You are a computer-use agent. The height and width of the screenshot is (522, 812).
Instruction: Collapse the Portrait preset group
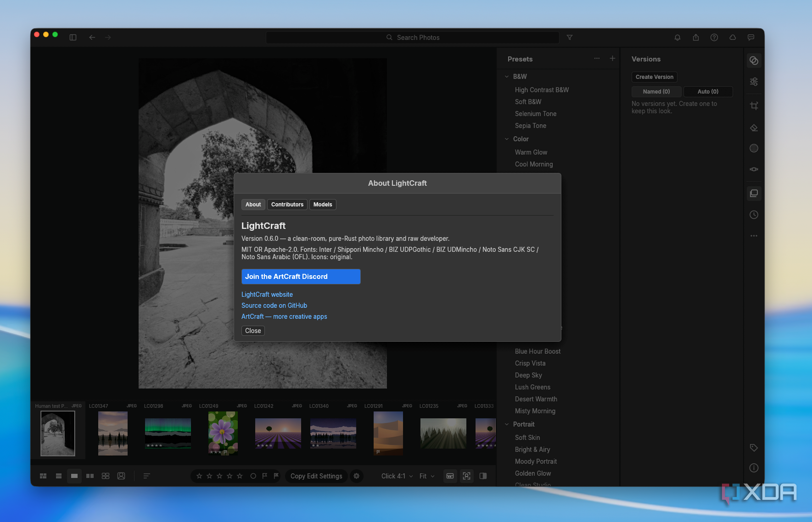tap(507, 424)
